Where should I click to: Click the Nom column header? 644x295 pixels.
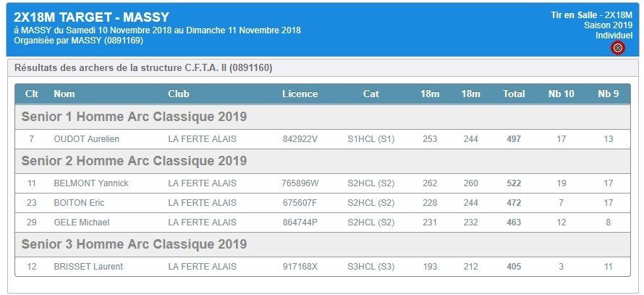click(64, 94)
